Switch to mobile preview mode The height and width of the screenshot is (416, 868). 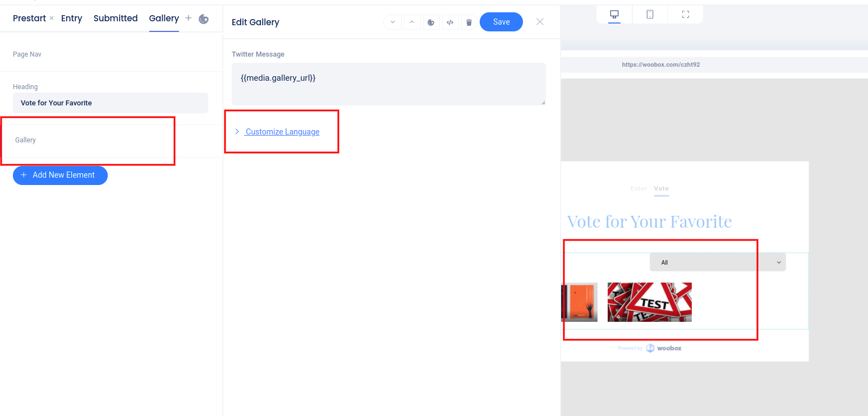[x=650, y=15]
